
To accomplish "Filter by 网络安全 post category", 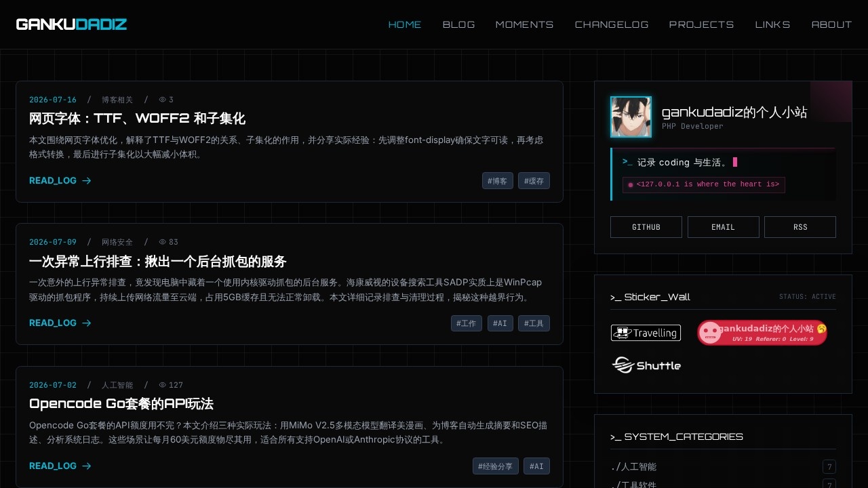I will [x=117, y=242].
